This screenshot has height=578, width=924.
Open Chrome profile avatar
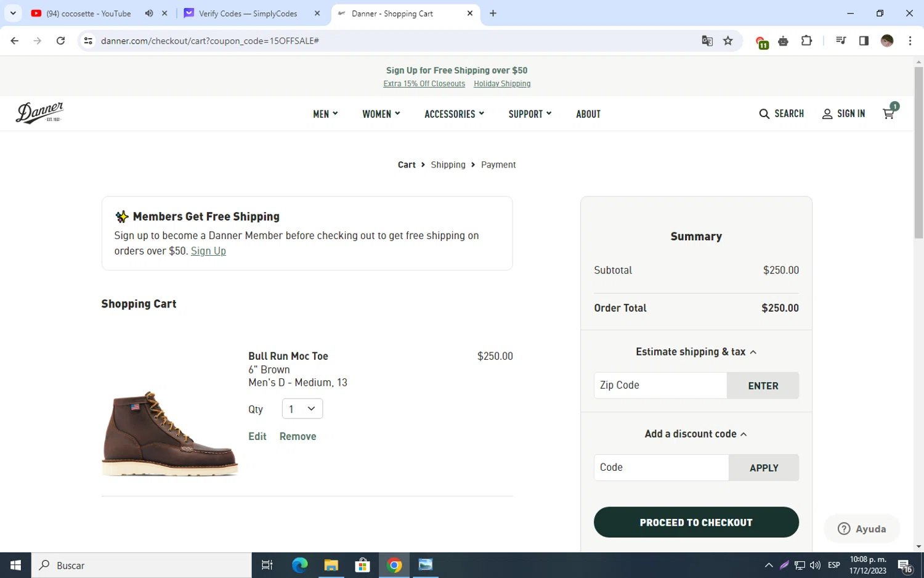coord(887,41)
